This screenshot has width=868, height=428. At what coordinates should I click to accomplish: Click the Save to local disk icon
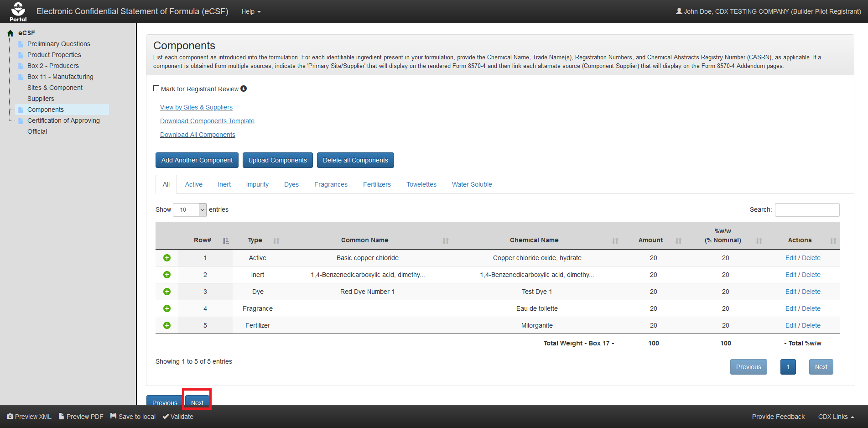(113, 416)
